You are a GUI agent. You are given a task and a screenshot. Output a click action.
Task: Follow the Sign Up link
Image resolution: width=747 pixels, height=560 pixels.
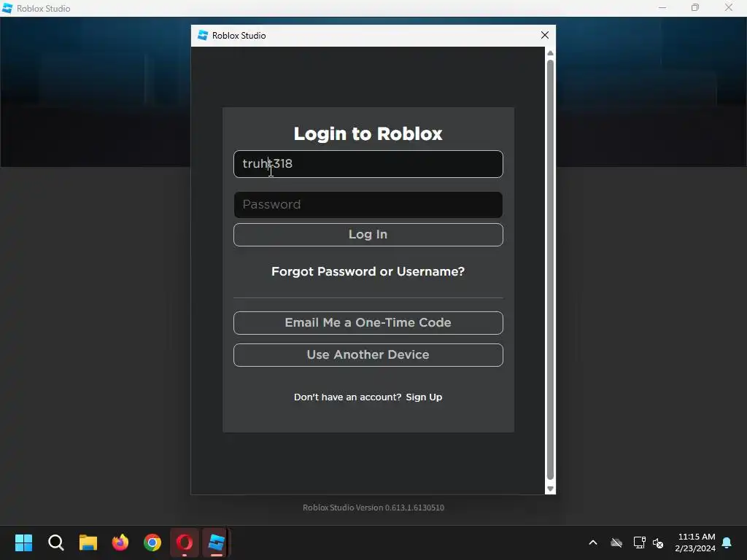click(424, 397)
